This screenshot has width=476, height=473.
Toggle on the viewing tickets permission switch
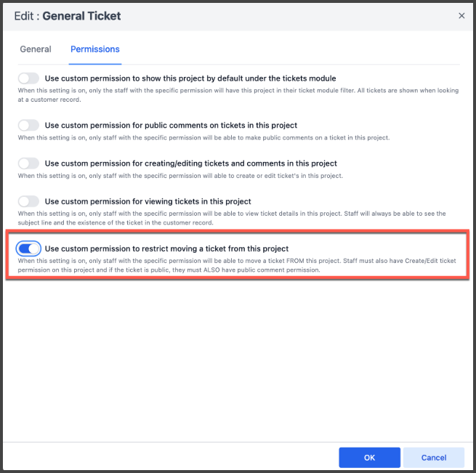[x=28, y=201]
